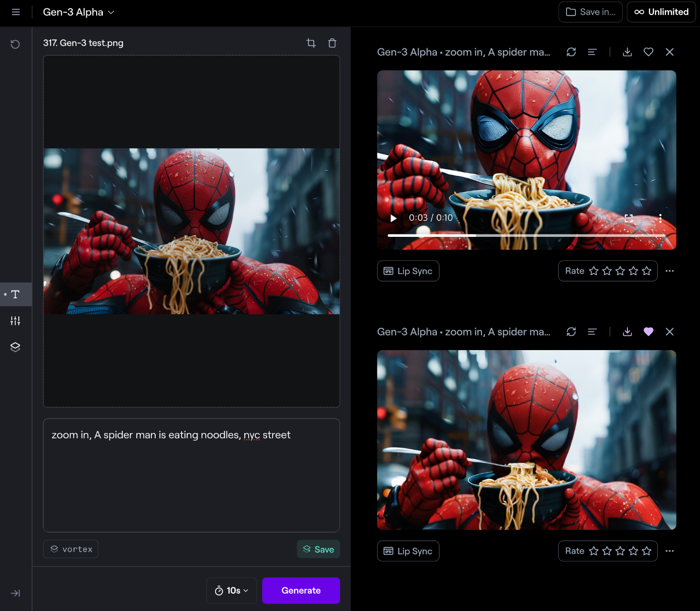This screenshot has width=700, height=611.
Task: Rate first video five stars
Action: tap(647, 271)
